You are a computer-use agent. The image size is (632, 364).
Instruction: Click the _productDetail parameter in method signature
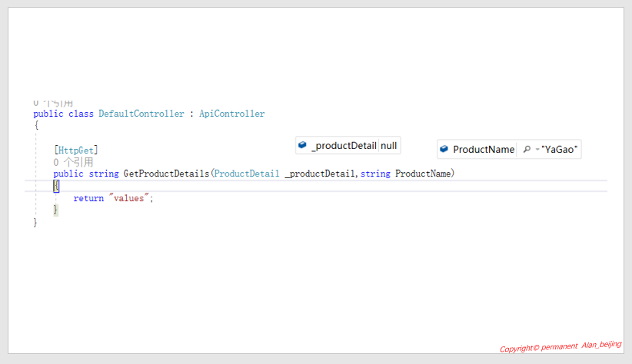point(320,174)
